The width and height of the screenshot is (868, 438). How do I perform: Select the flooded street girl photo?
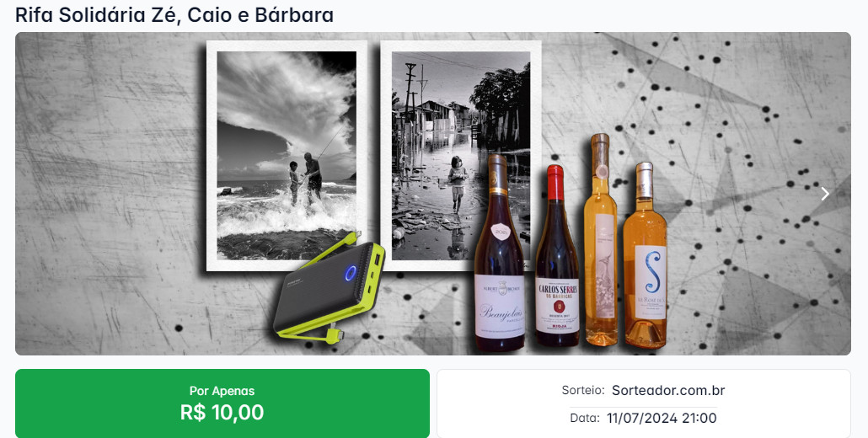pos(461,155)
